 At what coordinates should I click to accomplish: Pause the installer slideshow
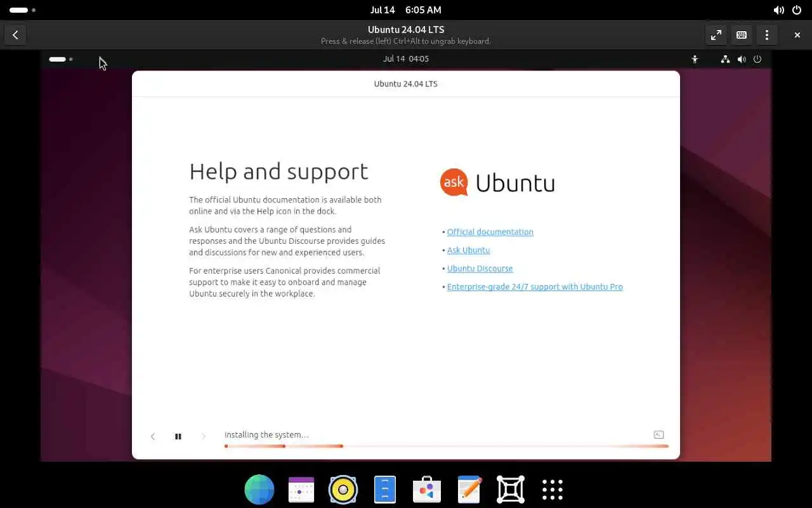[x=178, y=436]
